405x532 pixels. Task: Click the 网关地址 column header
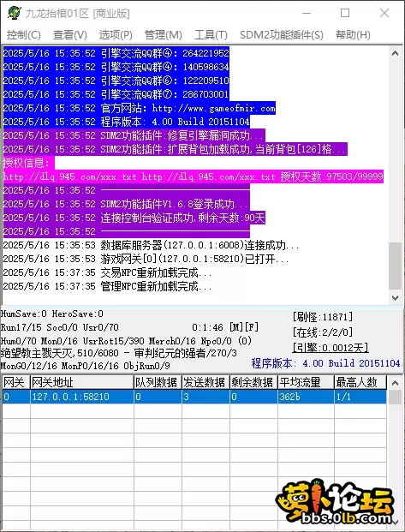click(x=81, y=382)
